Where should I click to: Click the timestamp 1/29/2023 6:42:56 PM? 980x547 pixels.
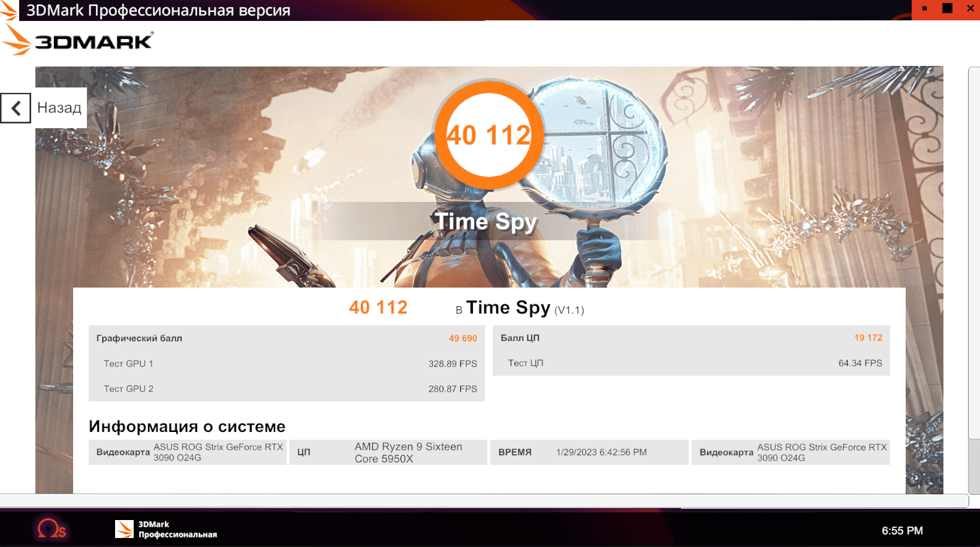click(x=601, y=452)
